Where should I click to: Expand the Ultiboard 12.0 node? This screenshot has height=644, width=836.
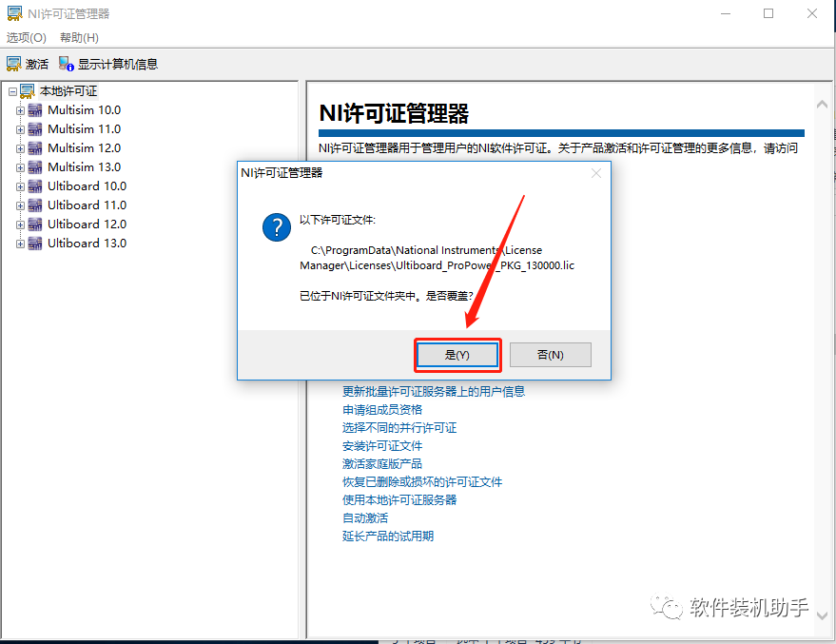pyautogui.click(x=20, y=225)
